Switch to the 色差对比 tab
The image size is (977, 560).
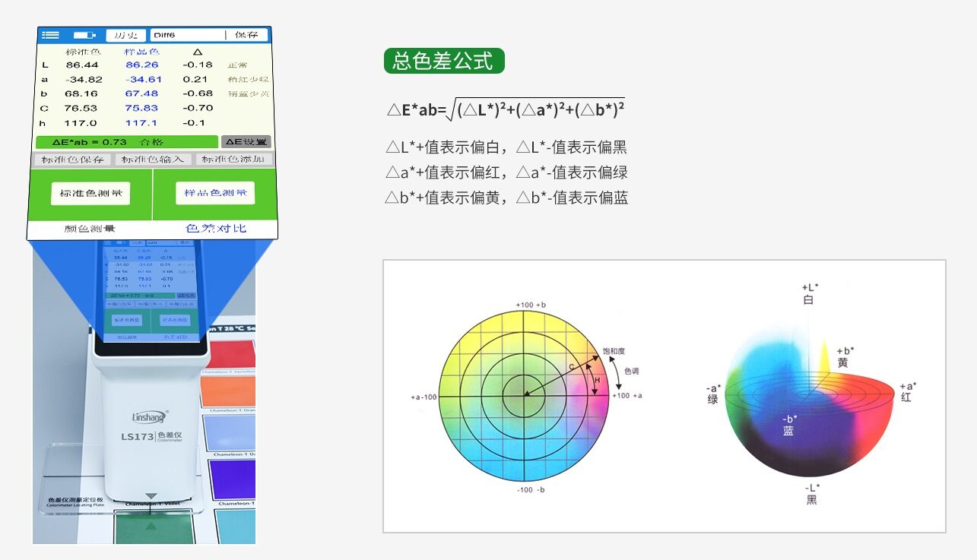click(x=216, y=229)
